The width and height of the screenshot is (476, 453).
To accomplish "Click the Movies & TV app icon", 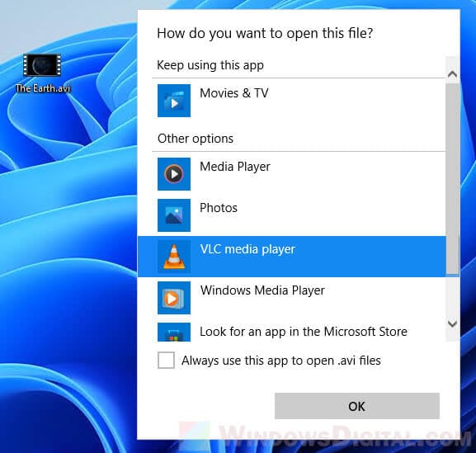I will click(174, 101).
